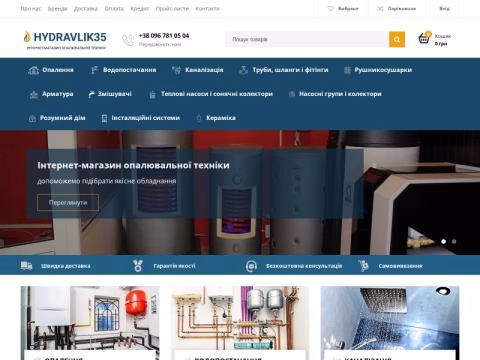Open the Рушникосушарки category menu
The width and height of the screenshot is (480, 360).
click(x=383, y=70)
